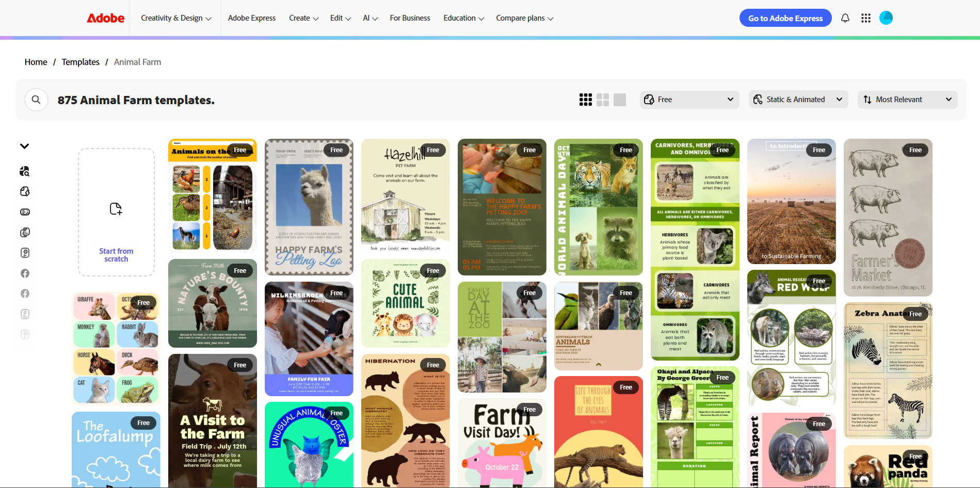This screenshot has height=488, width=980.
Task: Open the Free price filter dropdown
Action: point(689,99)
